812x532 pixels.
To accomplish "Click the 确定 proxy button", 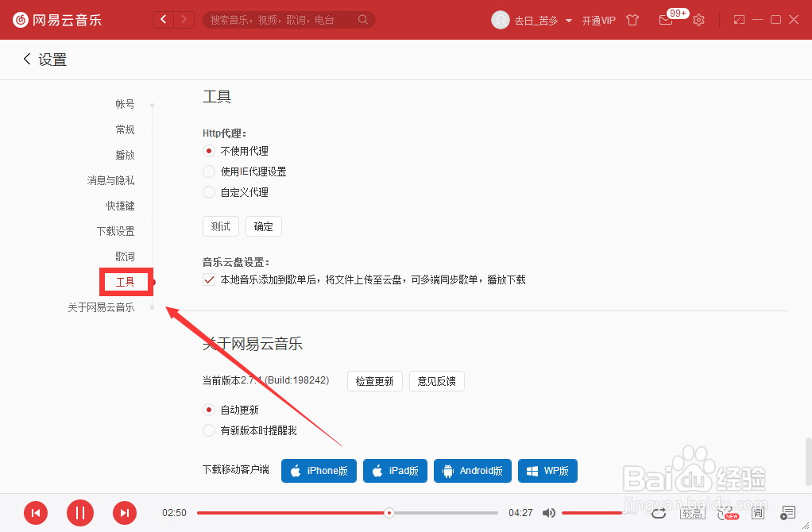I will coord(264,226).
